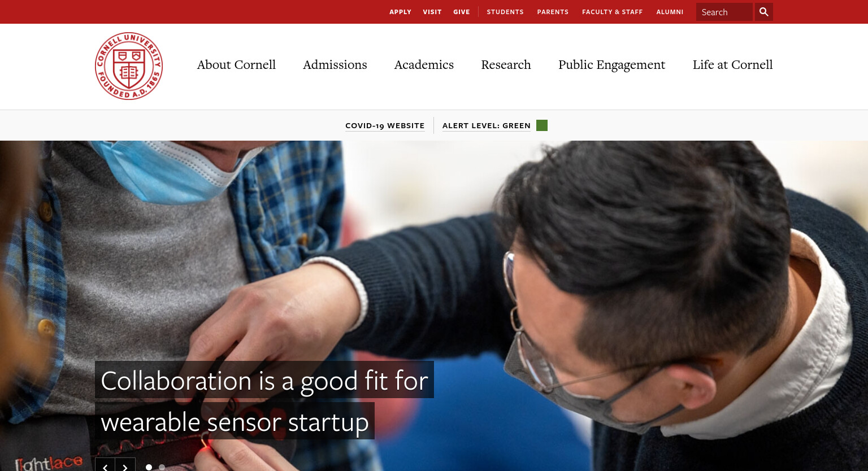Image resolution: width=868 pixels, height=471 pixels.
Task: Open the Public Engagement menu
Action: (611, 65)
